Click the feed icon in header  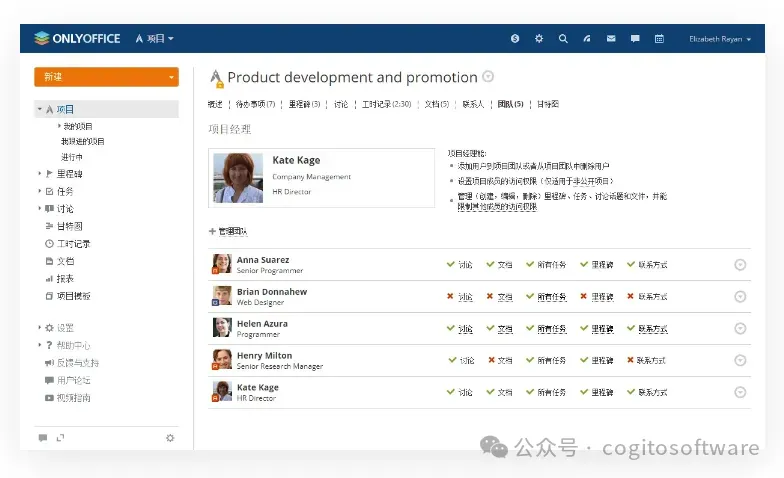[x=587, y=39]
